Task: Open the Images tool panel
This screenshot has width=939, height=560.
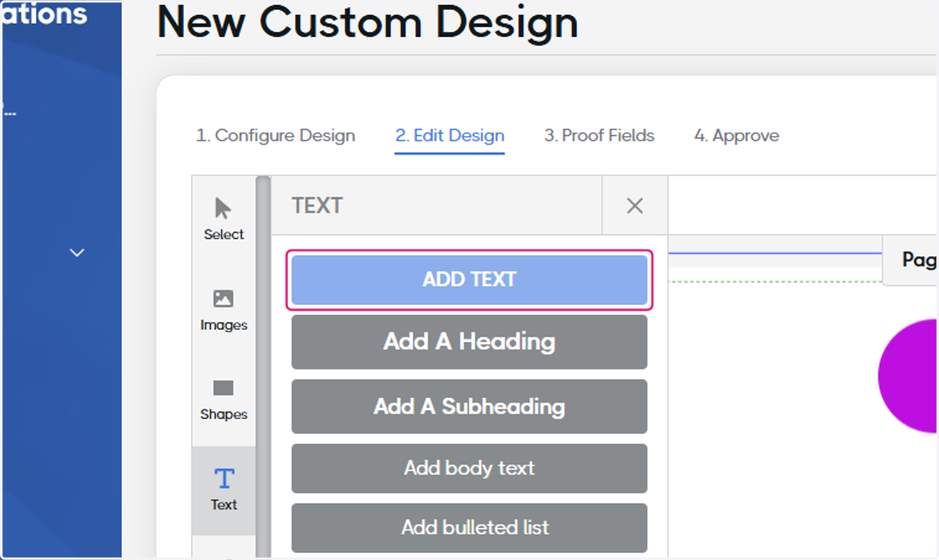Action: coord(224,311)
